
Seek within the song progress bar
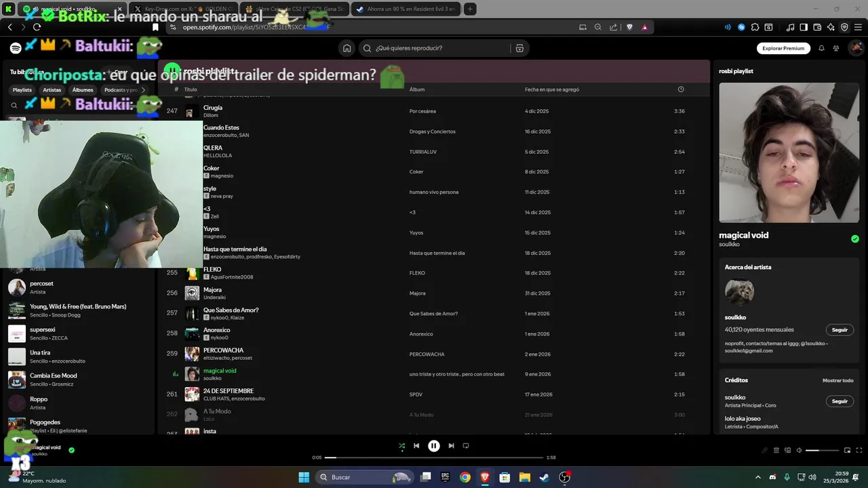pyautogui.click(x=434, y=457)
